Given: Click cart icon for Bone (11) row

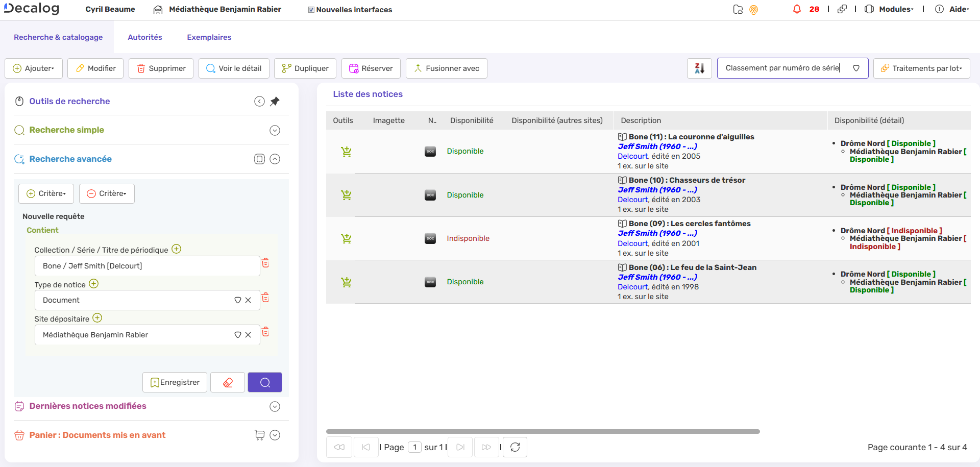Looking at the screenshot, I should (x=346, y=152).
